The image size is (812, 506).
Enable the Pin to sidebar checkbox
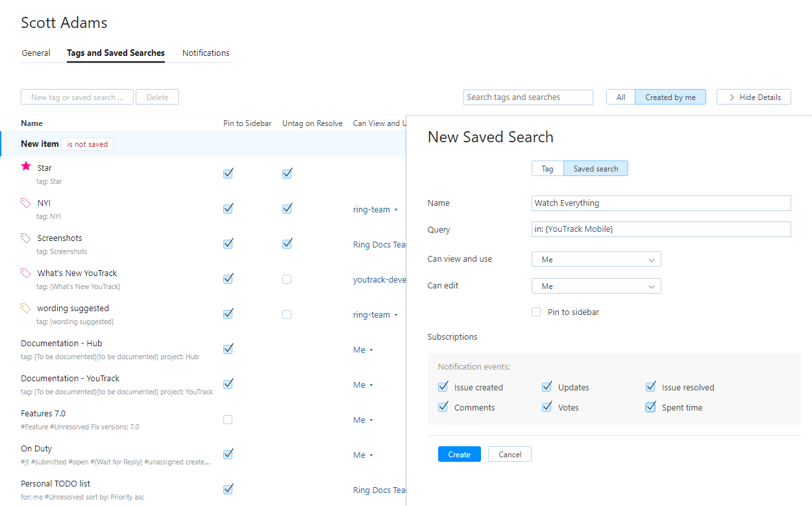(536, 312)
